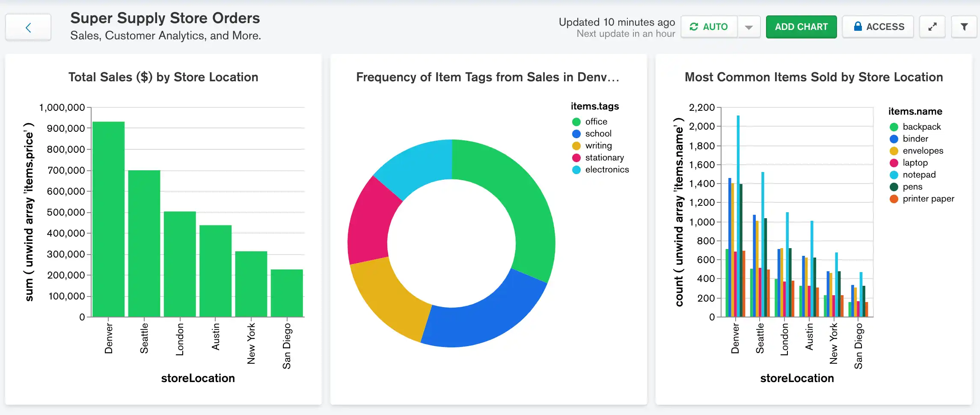Open ACCESS permissions

tap(878, 27)
